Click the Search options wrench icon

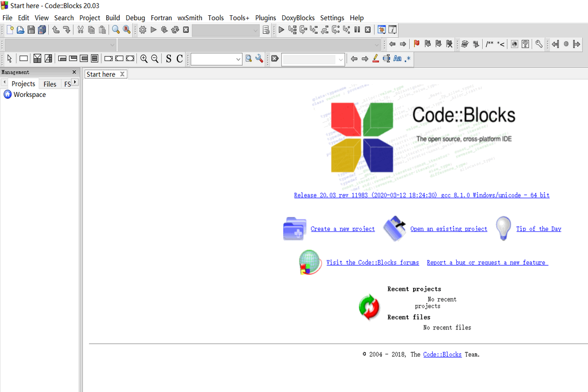(259, 58)
